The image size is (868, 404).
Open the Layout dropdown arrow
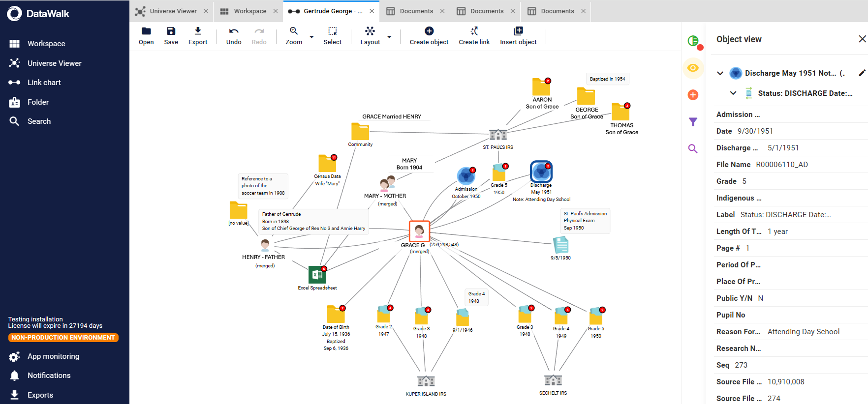(x=389, y=37)
